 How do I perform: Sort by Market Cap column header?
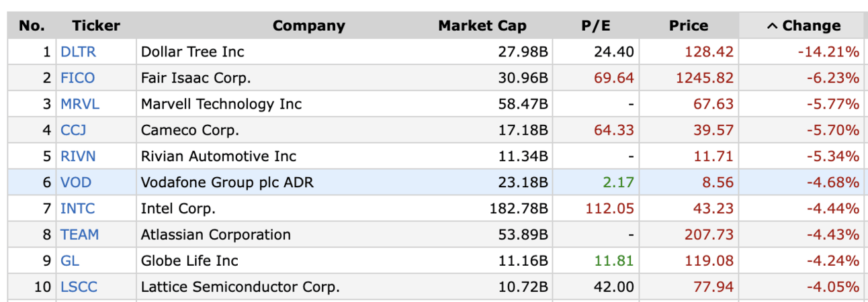(x=482, y=26)
